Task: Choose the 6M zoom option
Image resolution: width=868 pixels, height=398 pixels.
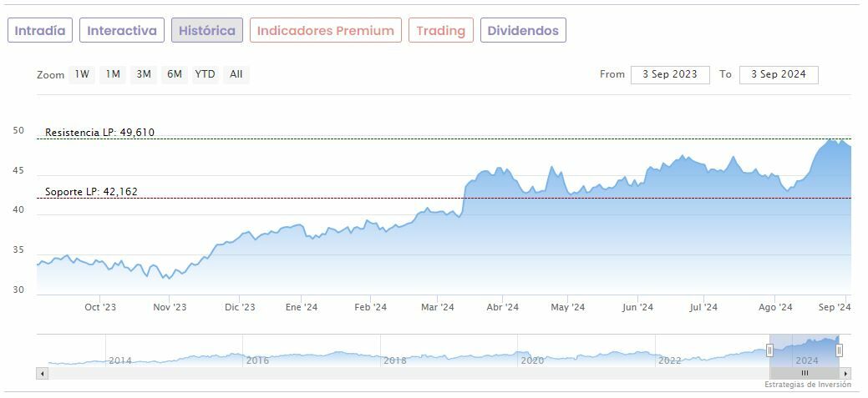Action: pyautogui.click(x=174, y=74)
